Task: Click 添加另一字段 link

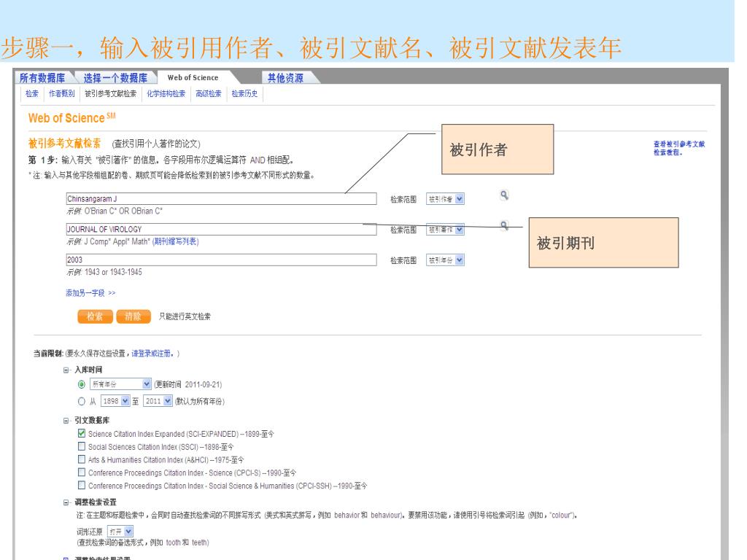Action: (90, 293)
